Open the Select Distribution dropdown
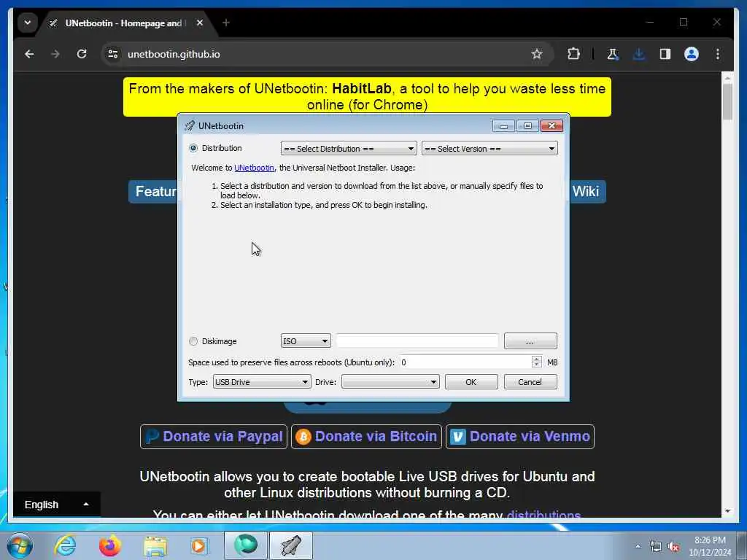 pyautogui.click(x=349, y=149)
